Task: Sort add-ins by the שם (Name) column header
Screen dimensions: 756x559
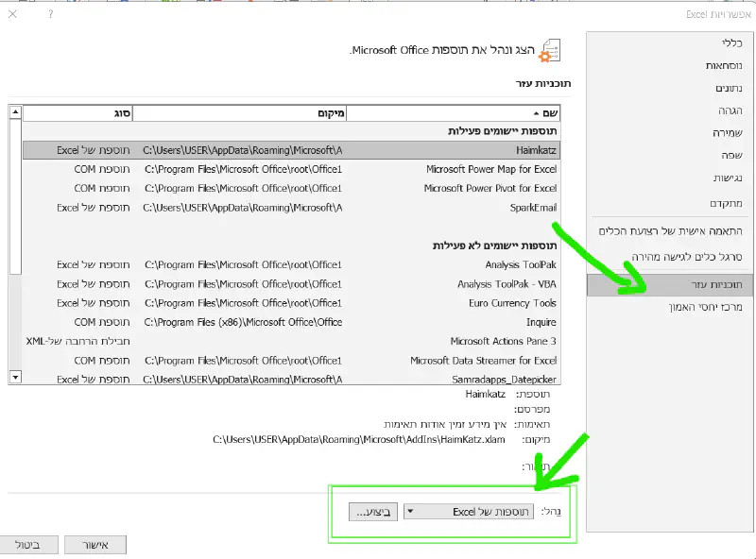Action: pos(454,113)
